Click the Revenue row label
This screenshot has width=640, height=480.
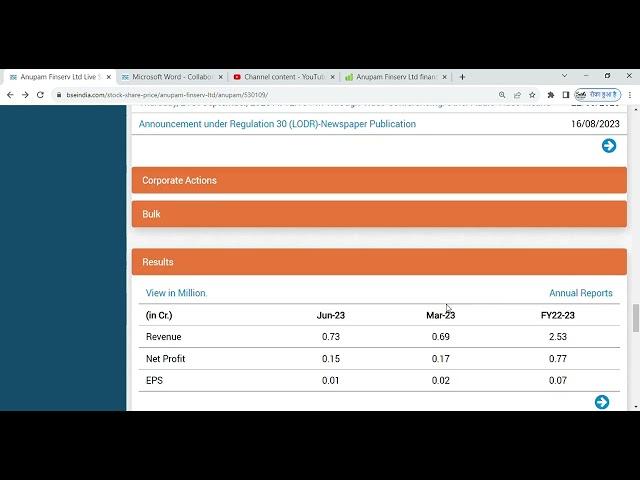pyautogui.click(x=164, y=337)
